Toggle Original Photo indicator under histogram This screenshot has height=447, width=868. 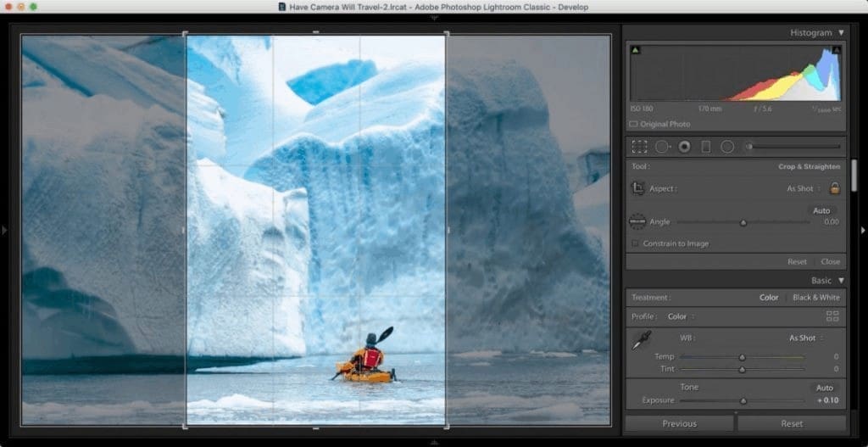pyautogui.click(x=634, y=124)
